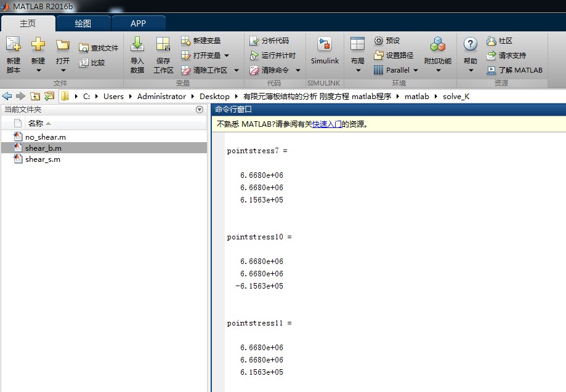This screenshot has width=566, height=392.
Task: Click Users in the address path
Action: point(113,96)
